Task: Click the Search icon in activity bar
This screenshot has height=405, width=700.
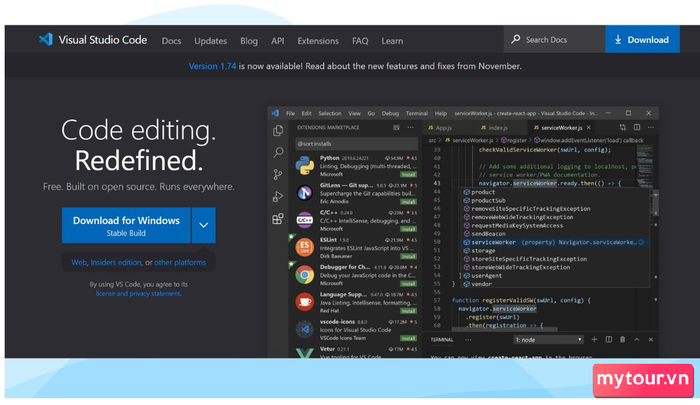Action: coord(278,152)
